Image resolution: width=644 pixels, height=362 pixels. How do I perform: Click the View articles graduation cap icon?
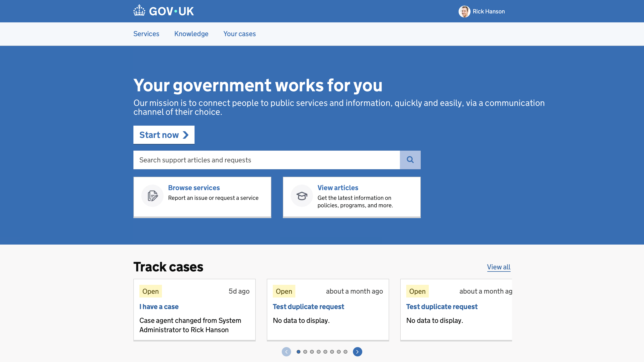coord(302,196)
